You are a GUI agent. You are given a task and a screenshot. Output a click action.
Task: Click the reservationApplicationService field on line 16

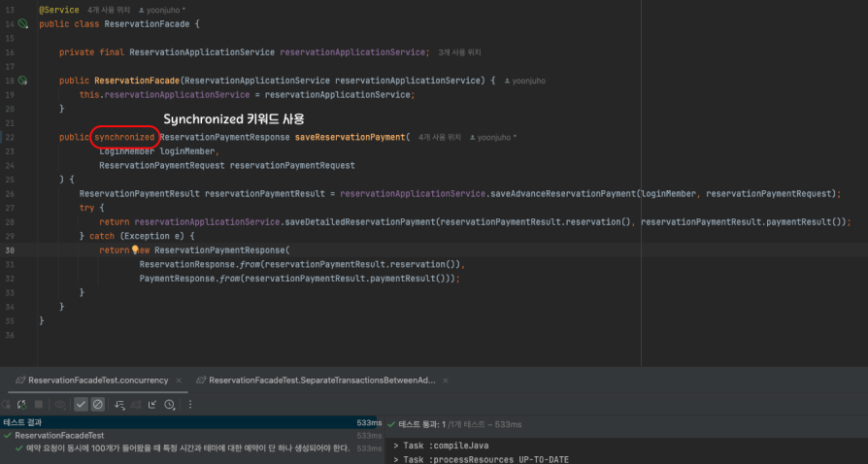click(x=352, y=52)
